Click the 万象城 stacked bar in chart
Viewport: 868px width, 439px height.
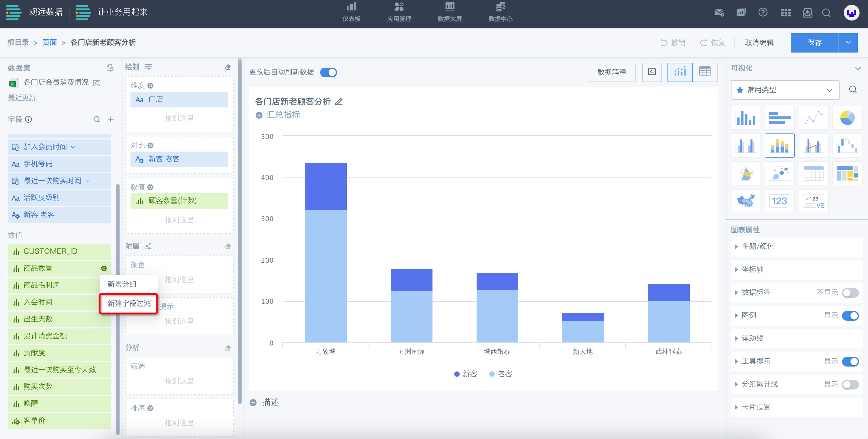(326, 253)
